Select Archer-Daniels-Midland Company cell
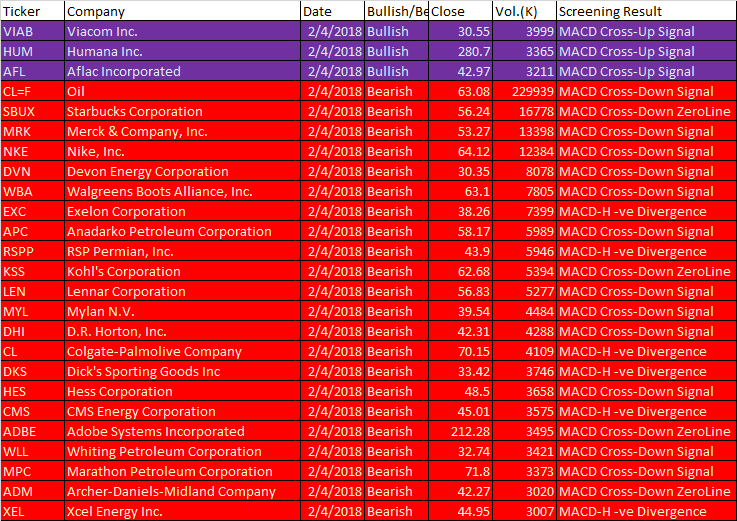 tap(182, 491)
